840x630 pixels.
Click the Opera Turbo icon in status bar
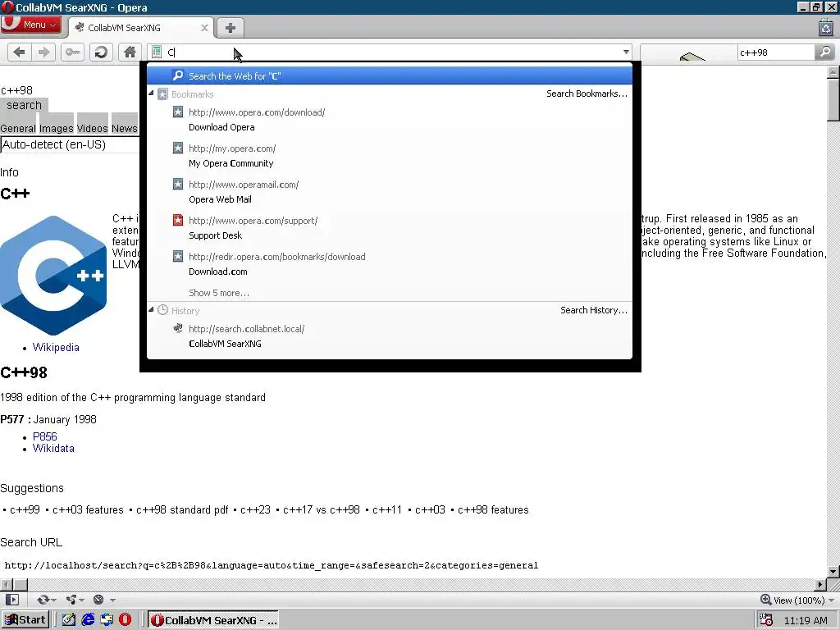[x=98, y=600]
